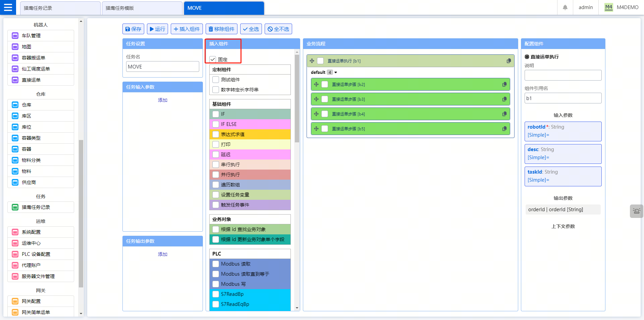Focus the 组件引用名 input field

(x=563, y=98)
